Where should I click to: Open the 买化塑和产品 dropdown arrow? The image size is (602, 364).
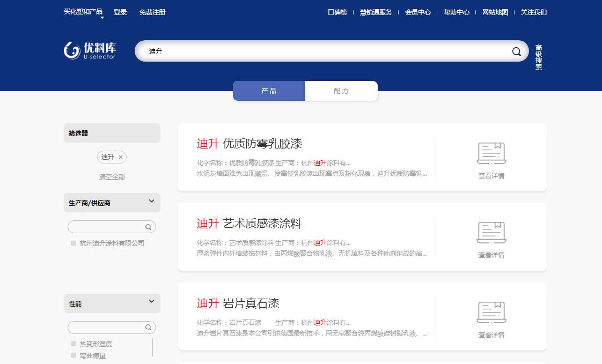[x=102, y=18]
